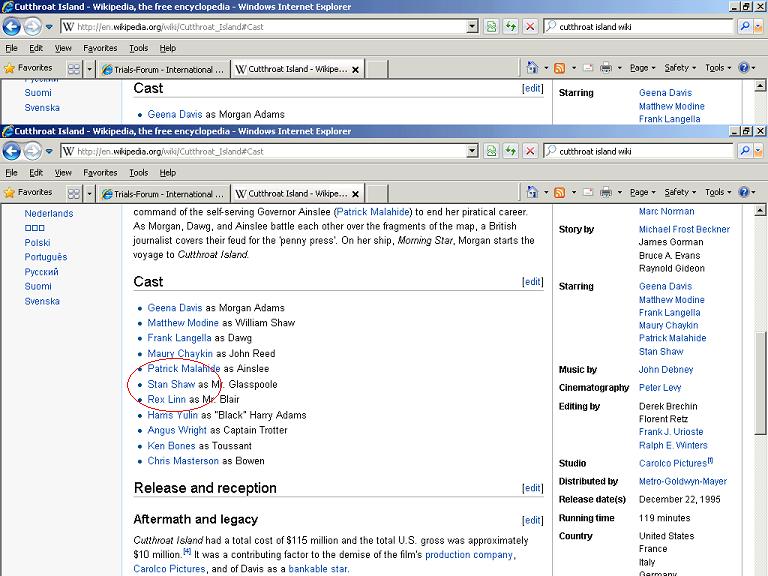The image size is (768, 576).
Task: Open the Carolco Pictures link in the infobox Studio row
Action: coord(673,463)
